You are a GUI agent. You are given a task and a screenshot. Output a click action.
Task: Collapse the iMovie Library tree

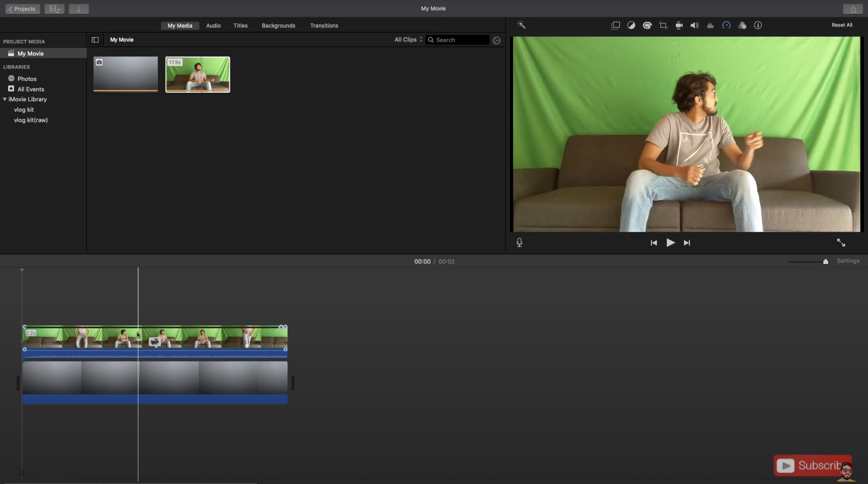[5, 99]
